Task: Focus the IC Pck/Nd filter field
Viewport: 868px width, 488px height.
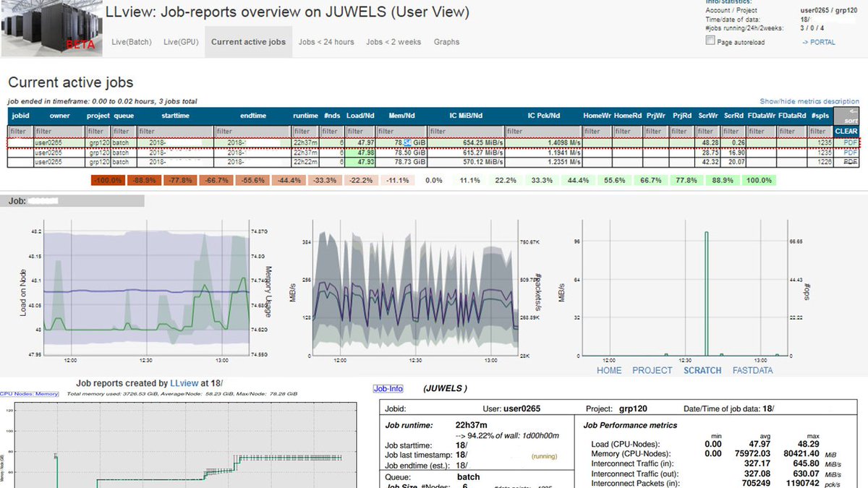Action: 542,132
